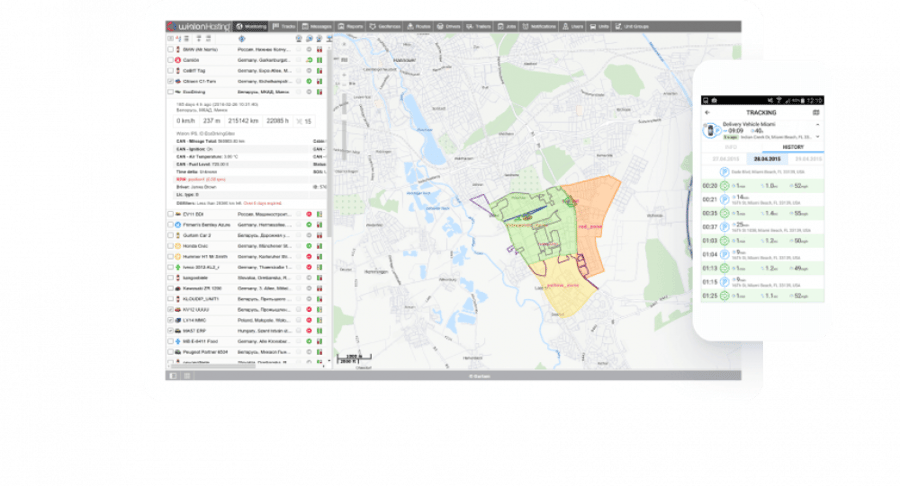Open the Users tab
This screenshot has width=900, height=486.
(x=573, y=26)
